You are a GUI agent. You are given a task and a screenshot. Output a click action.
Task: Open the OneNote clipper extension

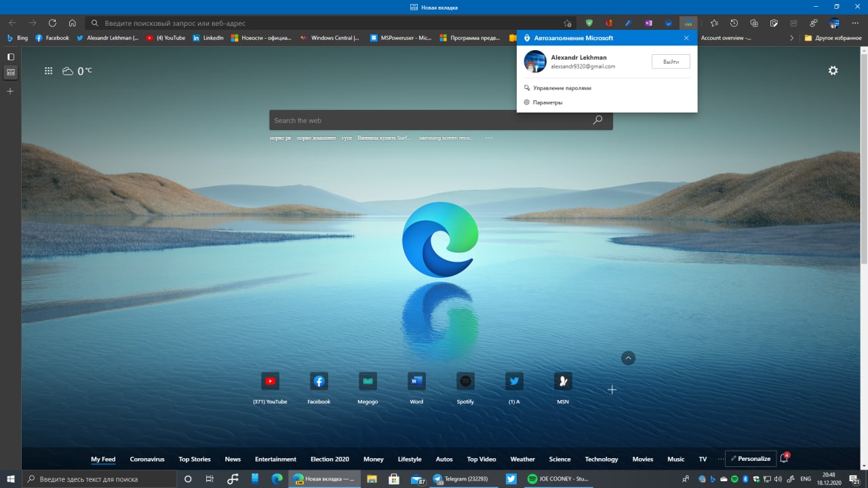(x=648, y=23)
